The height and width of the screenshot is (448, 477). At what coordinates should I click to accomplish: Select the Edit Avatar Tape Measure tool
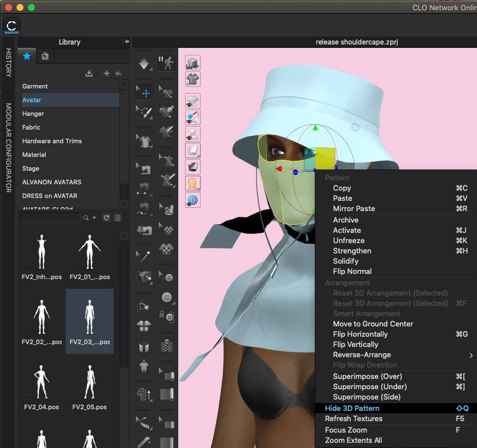tap(144, 422)
